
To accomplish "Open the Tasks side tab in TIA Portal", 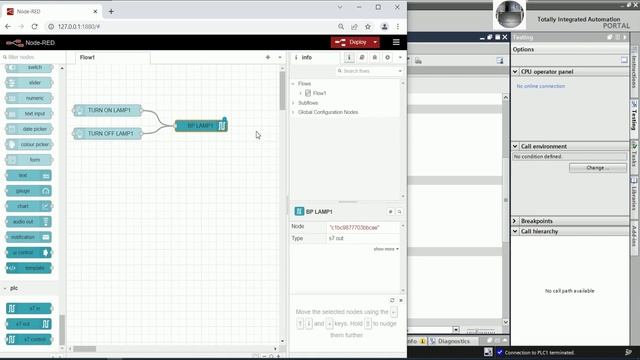I will coord(634,156).
